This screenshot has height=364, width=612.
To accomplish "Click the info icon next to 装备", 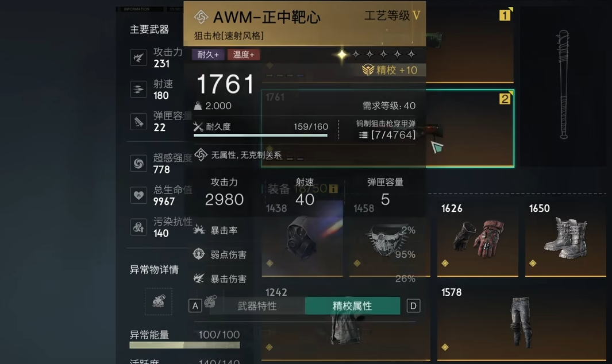I will point(333,189).
